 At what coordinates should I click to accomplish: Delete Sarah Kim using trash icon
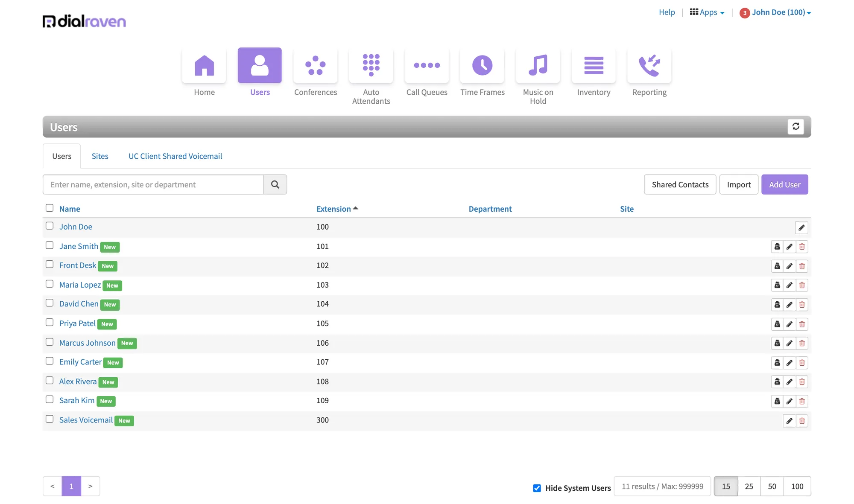pos(802,401)
